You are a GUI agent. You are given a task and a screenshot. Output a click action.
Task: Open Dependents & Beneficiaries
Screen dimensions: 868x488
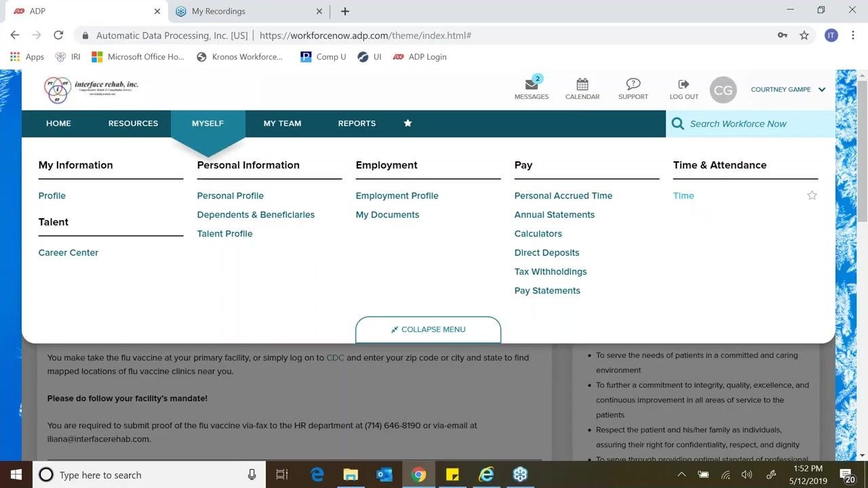coord(256,214)
